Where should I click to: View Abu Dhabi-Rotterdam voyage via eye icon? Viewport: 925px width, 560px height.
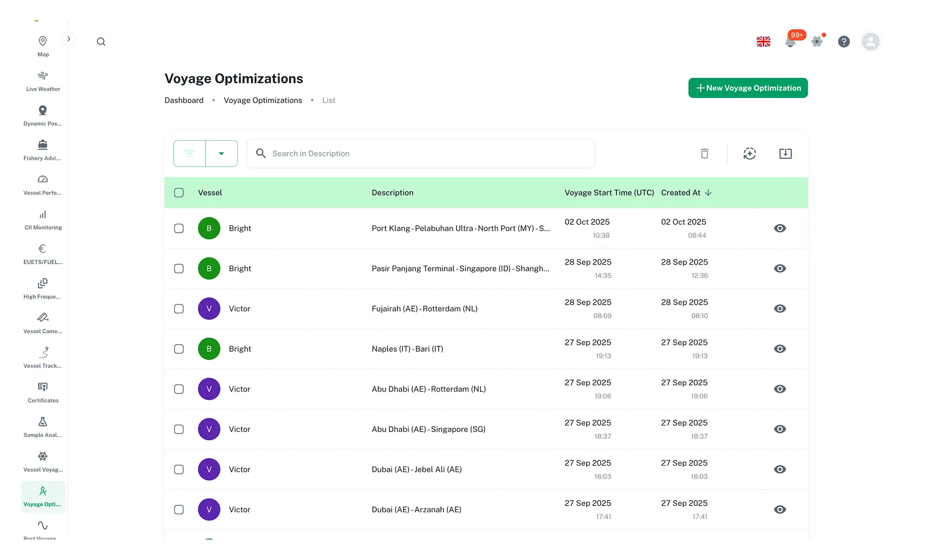pos(780,389)
